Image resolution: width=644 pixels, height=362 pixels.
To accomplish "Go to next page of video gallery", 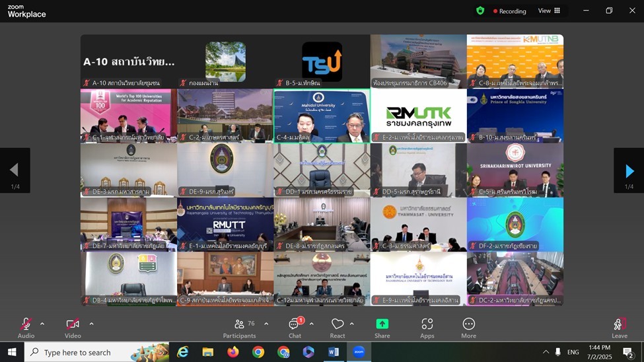I will coord(629,171).
